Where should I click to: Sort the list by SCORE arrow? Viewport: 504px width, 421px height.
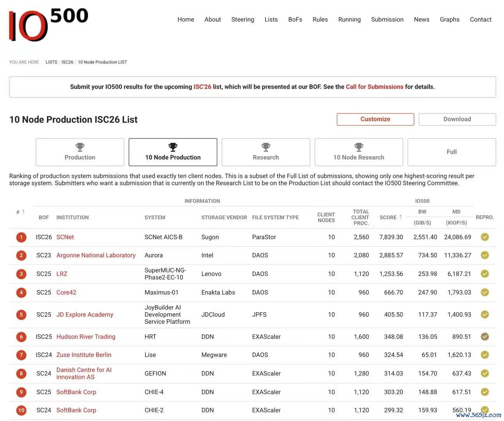400,217
